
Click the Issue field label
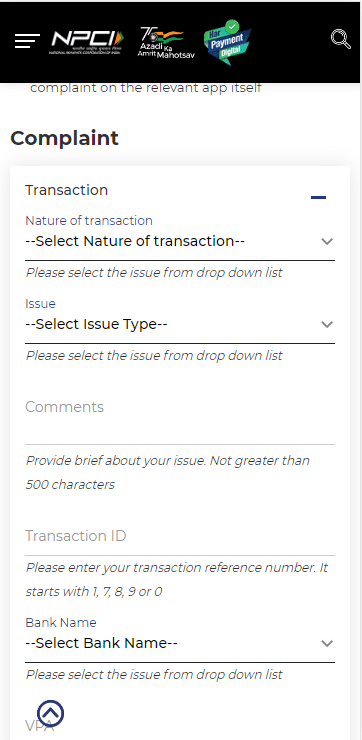coord(40,303)
